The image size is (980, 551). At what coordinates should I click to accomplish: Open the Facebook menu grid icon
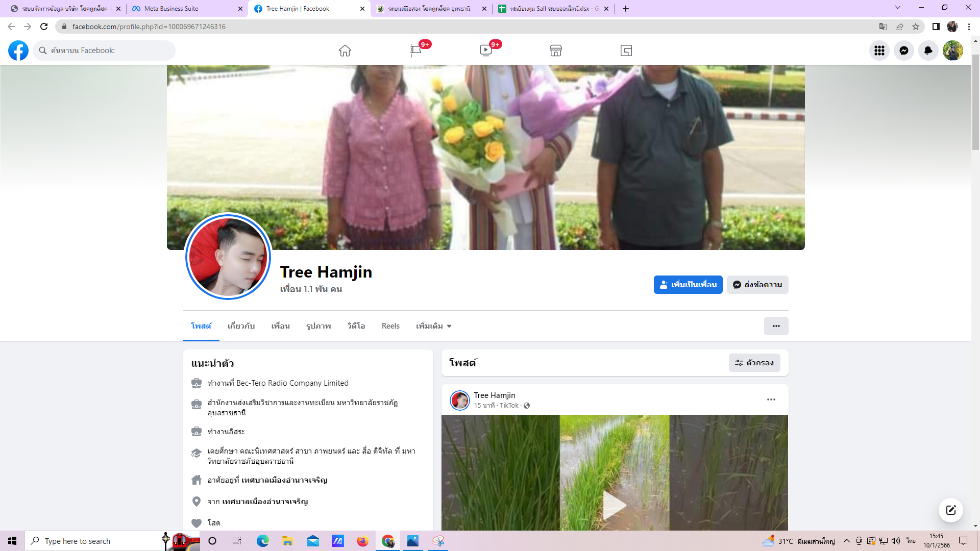pos(879,51)
